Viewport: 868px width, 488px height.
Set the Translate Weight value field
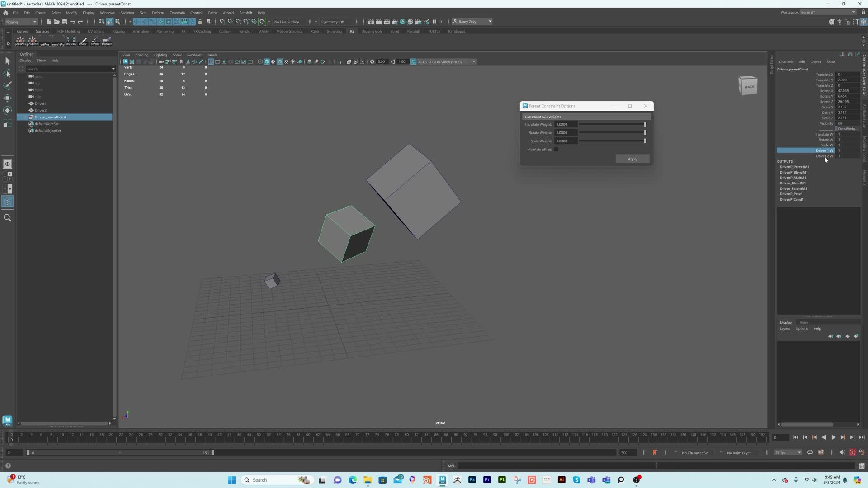565,124
